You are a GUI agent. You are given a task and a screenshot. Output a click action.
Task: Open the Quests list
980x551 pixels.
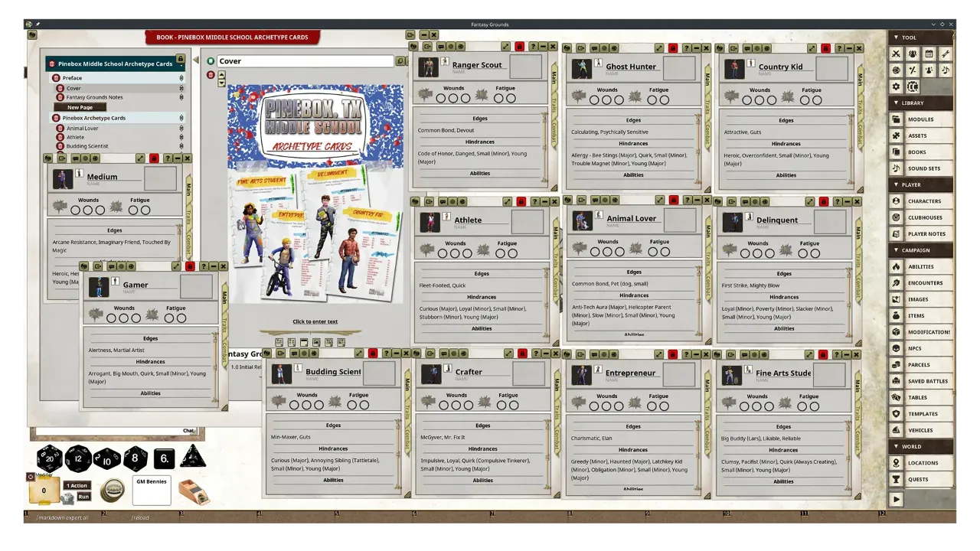coord(922,480)
